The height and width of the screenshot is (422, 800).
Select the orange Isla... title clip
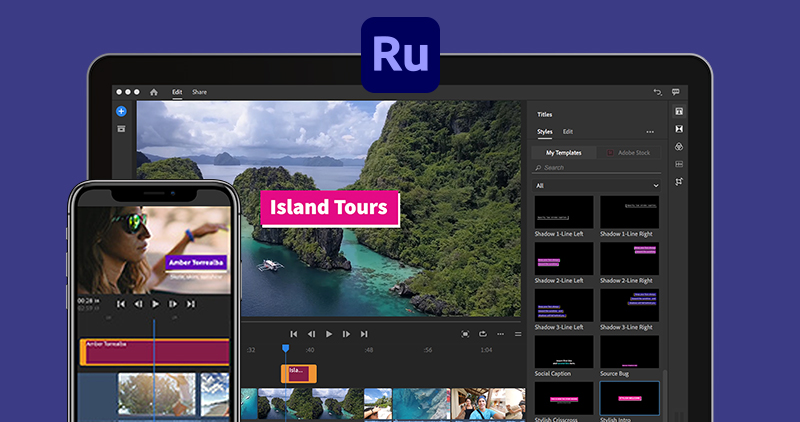point(298,374)
